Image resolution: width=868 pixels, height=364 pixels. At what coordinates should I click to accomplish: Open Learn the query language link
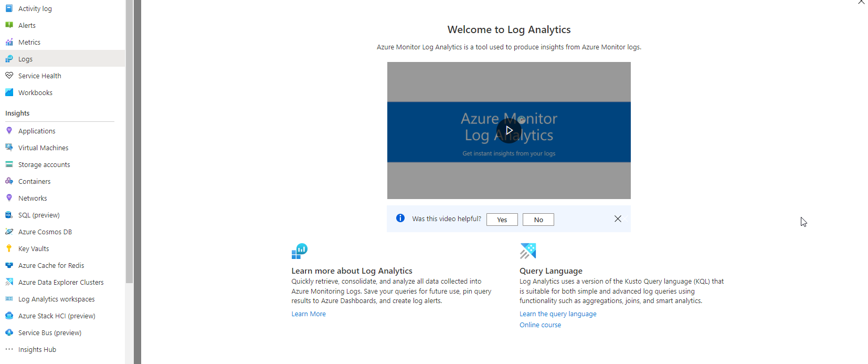tap(558, 314)
